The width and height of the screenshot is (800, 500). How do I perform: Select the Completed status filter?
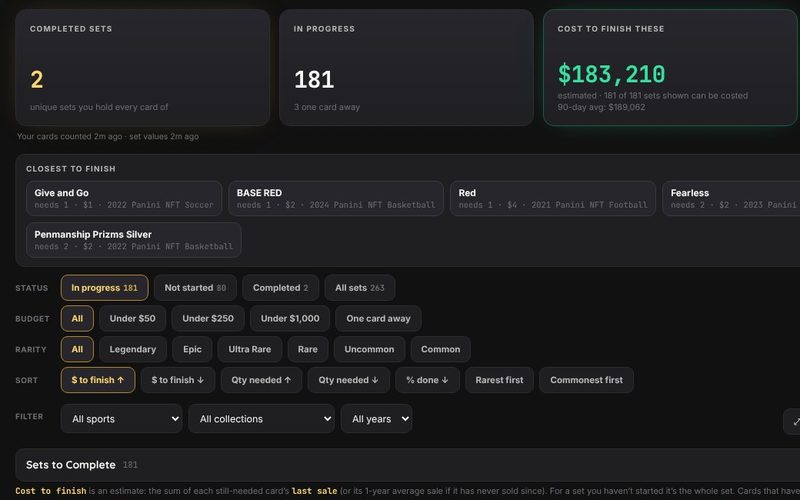pos(281,288)
